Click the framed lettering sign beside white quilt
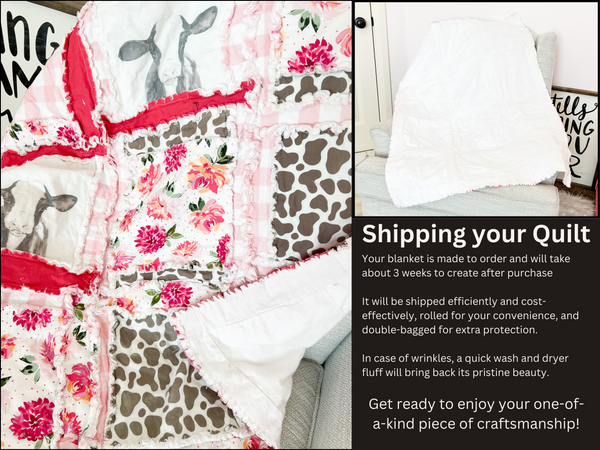The width and height of the screenshot is (600, 450). point(574,138)
